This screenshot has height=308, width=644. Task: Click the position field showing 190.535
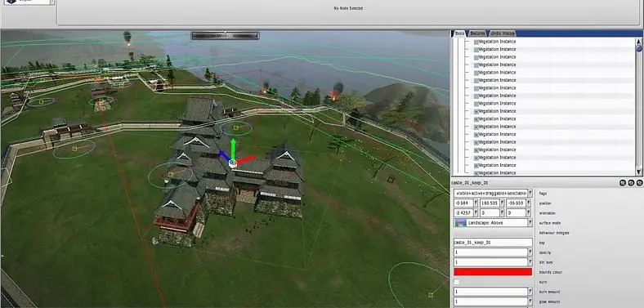(x=490, y=203)
